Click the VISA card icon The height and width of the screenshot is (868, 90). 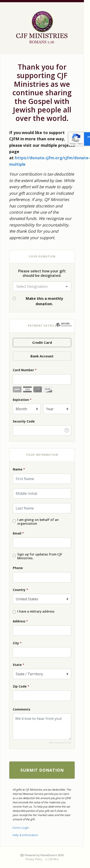pyautogui.click(x=27, y=389)
